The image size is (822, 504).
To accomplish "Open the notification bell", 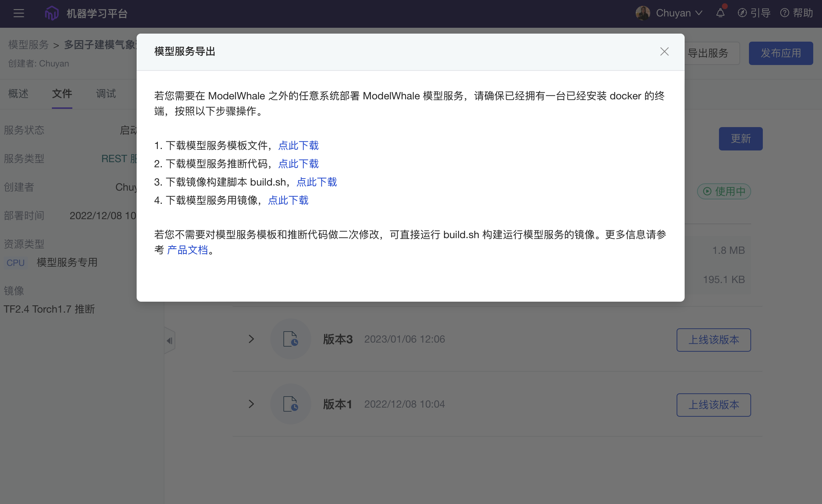I will pyautogui.click(x=720, y=13).
